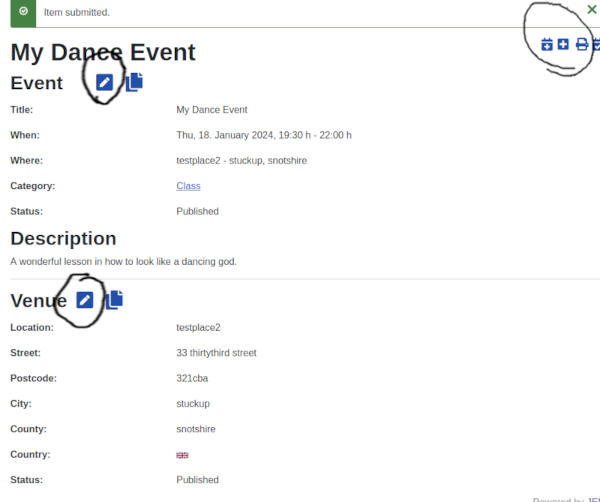Click the edit pencil icon beside Venue

click(85, 300)
